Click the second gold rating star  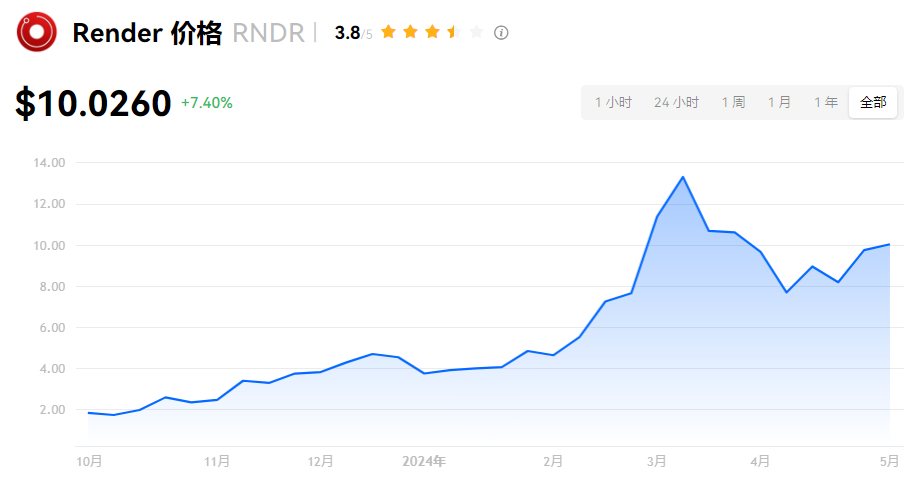[x=410, y=32]
